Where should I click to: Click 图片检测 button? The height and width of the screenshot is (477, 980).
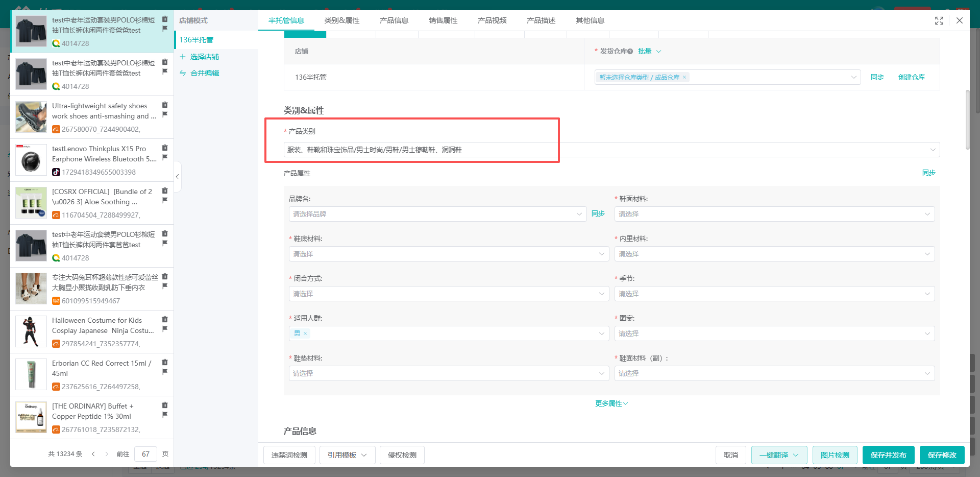(835, 455)
